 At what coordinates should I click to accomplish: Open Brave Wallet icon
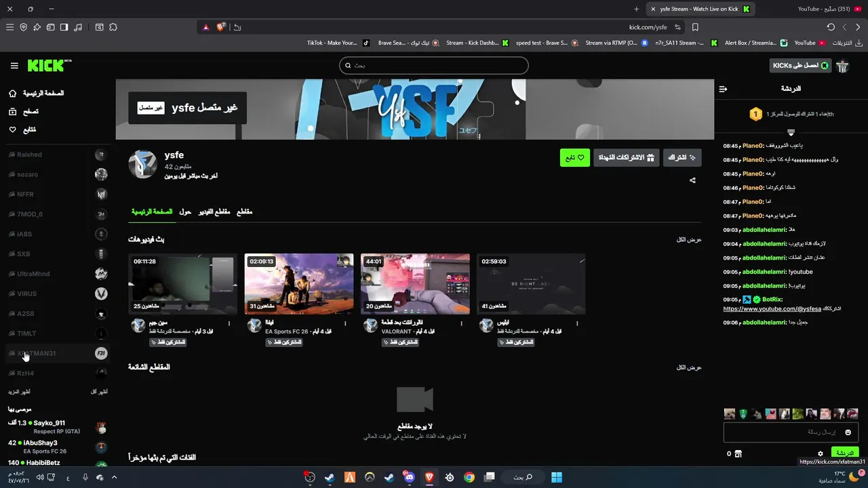coord(50,27)
